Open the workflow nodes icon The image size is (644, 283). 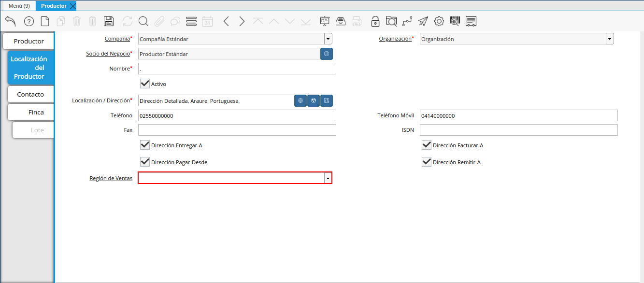pyautogui.click(x=407, y=21)
